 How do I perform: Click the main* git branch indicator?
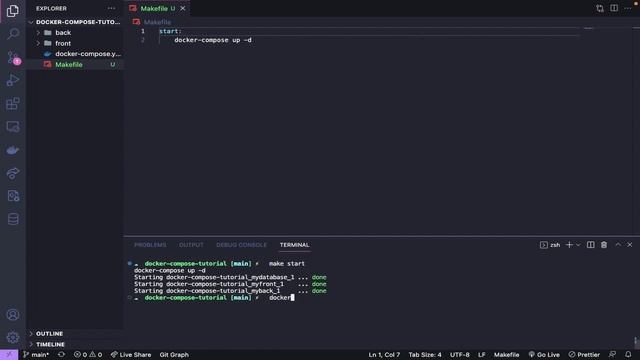coord(36,355)
